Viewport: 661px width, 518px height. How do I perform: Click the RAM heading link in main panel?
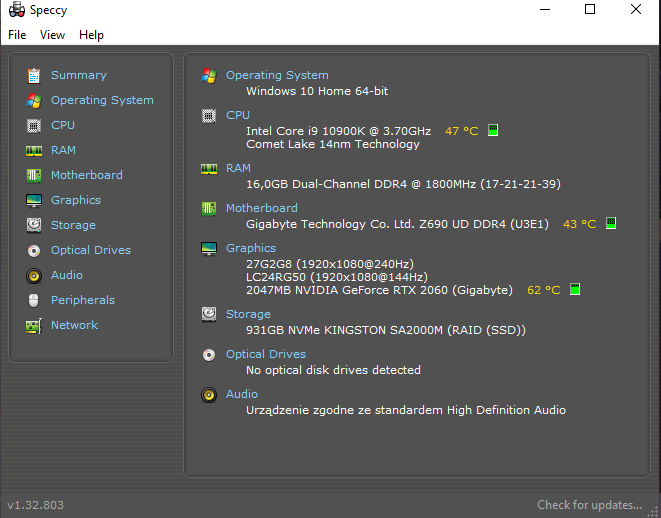(x=238, y=168)
